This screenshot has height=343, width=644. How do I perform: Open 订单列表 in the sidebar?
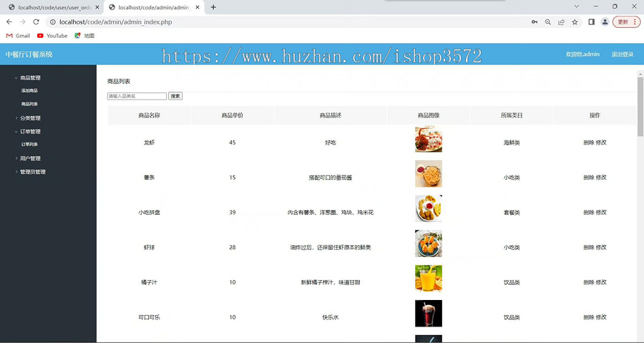29,144
